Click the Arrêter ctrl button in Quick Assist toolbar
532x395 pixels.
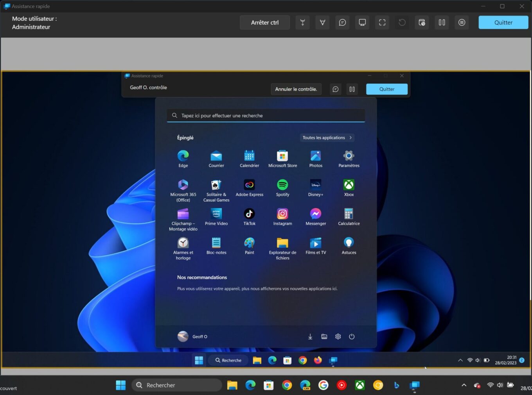(x=265, y=23)
